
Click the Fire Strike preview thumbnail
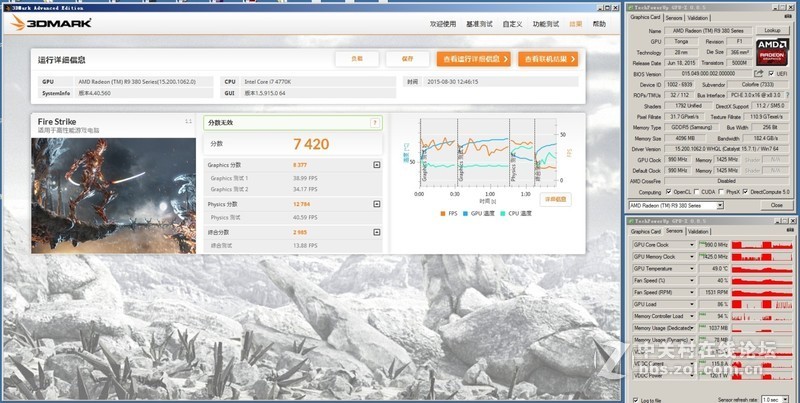click(113, 195)
